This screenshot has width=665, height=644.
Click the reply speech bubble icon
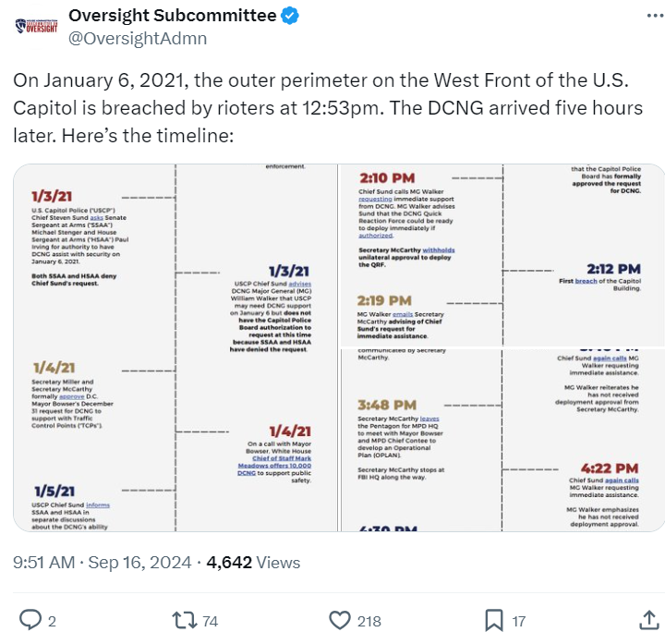click(x=30, y=620)
